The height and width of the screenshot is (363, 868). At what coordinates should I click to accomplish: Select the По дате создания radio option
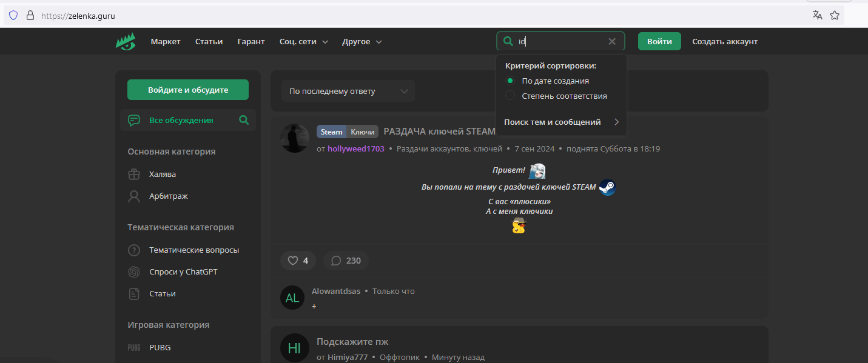coord(510,81)
